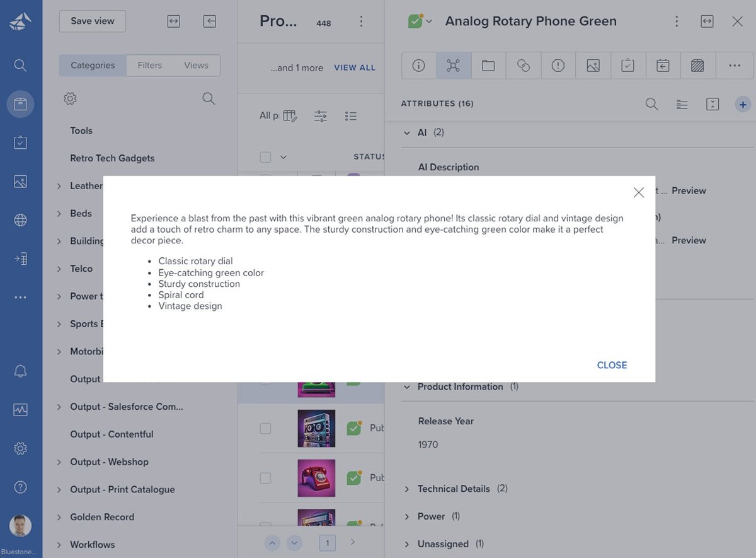756x558 pixels.
Task: Check the box beside the boombox product
Action: coord(265,429)
